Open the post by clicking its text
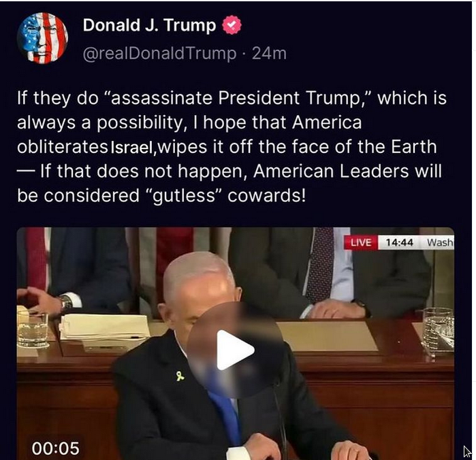This screenshot has height=460, width=476. point(232,146)
